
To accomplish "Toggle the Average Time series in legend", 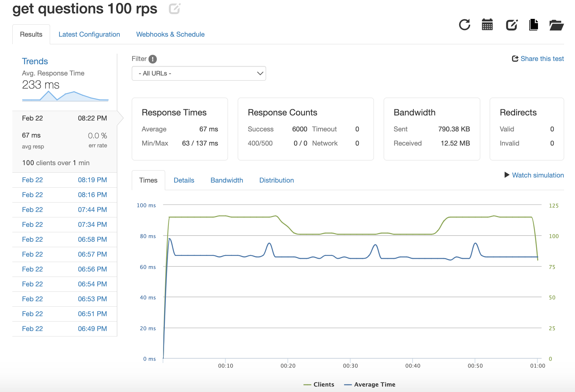I will tap(370, 384).
